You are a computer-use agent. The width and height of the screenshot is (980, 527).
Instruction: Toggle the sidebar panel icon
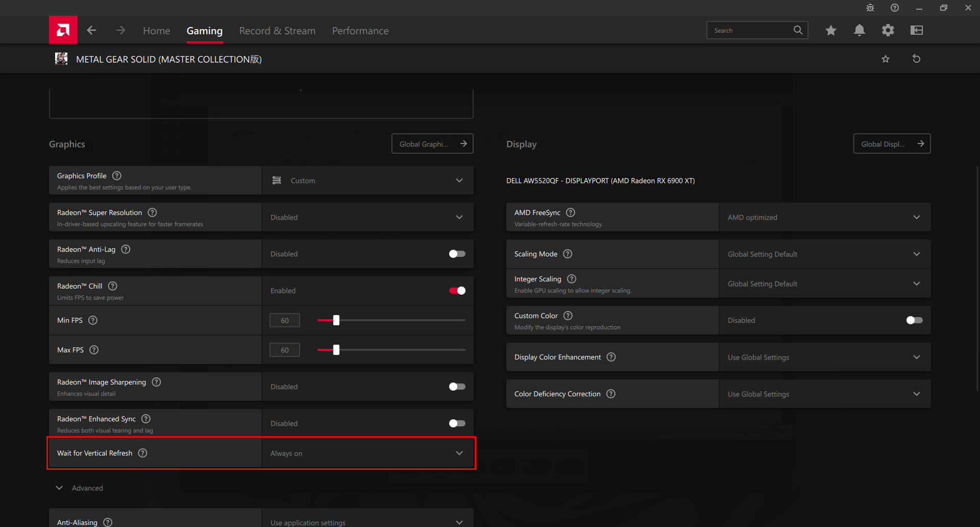tap(917, 30)
